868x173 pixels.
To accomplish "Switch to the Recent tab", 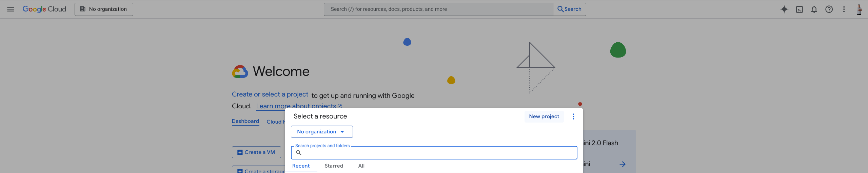I will pyautogui.click(x=301, y=166).
